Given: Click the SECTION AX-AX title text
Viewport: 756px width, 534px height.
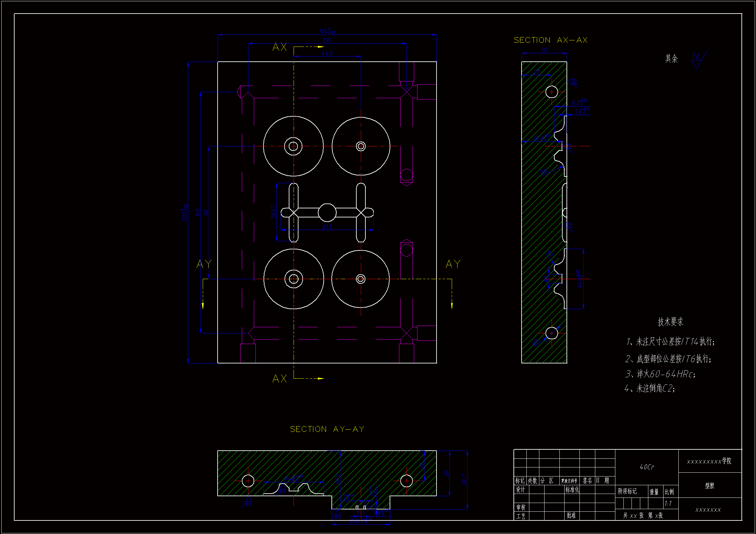Looking at the screenshot, I should 551,40.
